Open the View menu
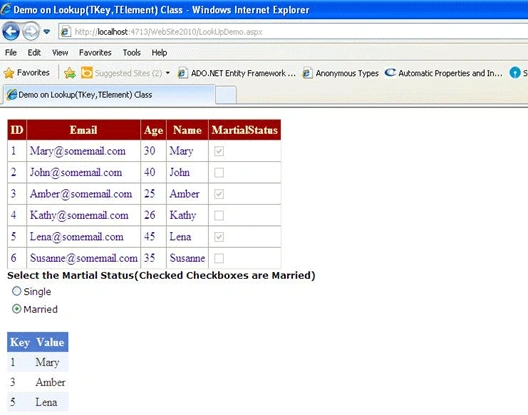The height and width of the screenshot is (415, 528). 60,53
